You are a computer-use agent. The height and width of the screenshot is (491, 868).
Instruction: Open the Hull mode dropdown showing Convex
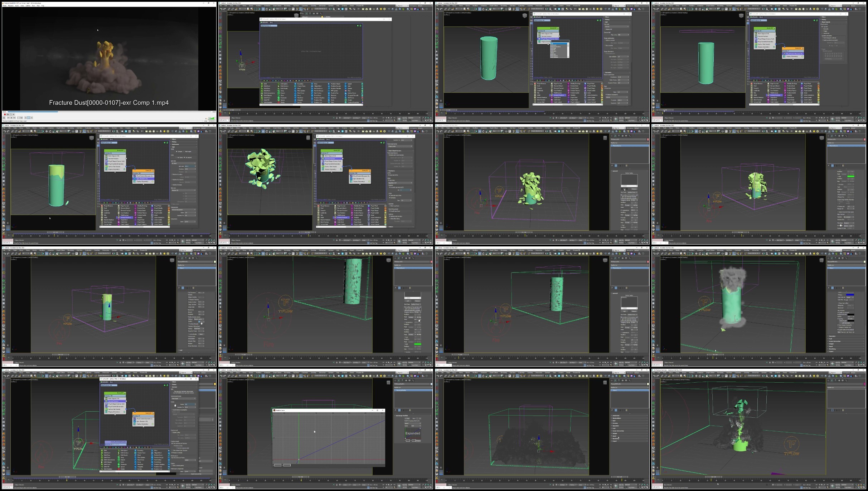[617, 26]
